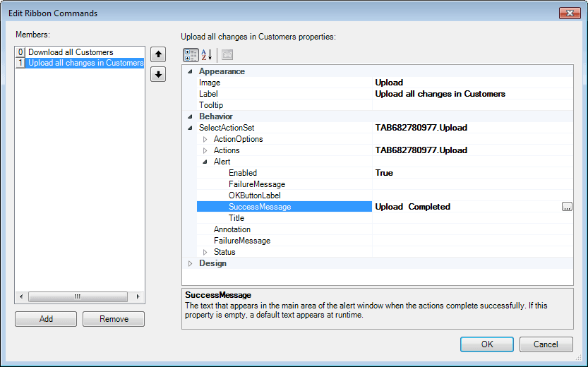Click SelectActionSet value 'TAB682780977.Upload'
The height and width of the screenshot is (367, 588).
(x=421, y=128)
